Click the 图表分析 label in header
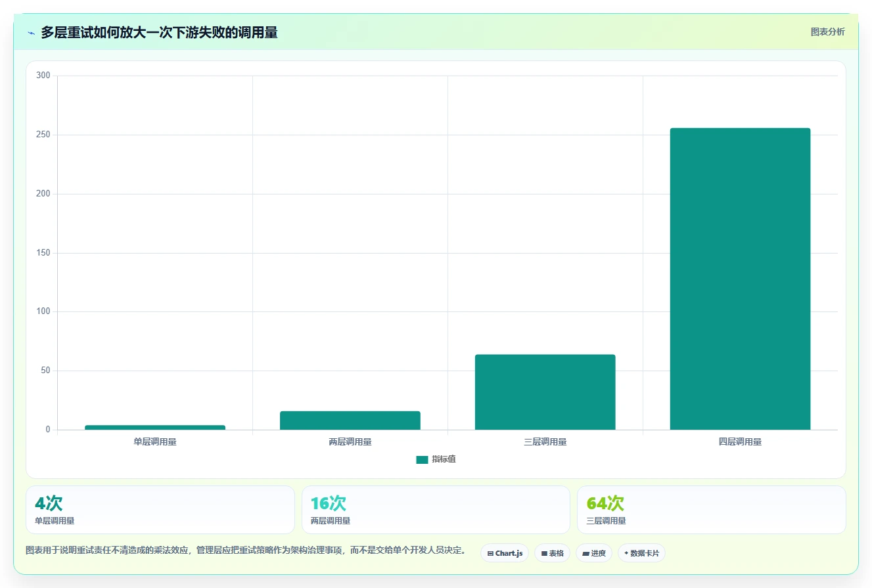Viewport: 872px width, 588px height. tap(827, 32)
